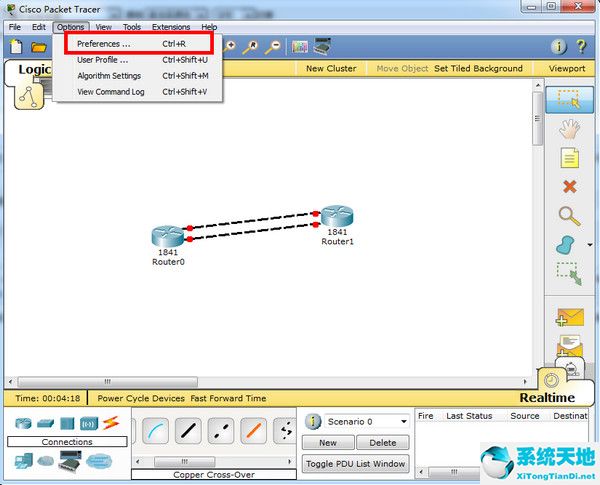Choose the Draw Polygon shape tool
This screenshot has height=485, width=600.
tap(566, 245)
